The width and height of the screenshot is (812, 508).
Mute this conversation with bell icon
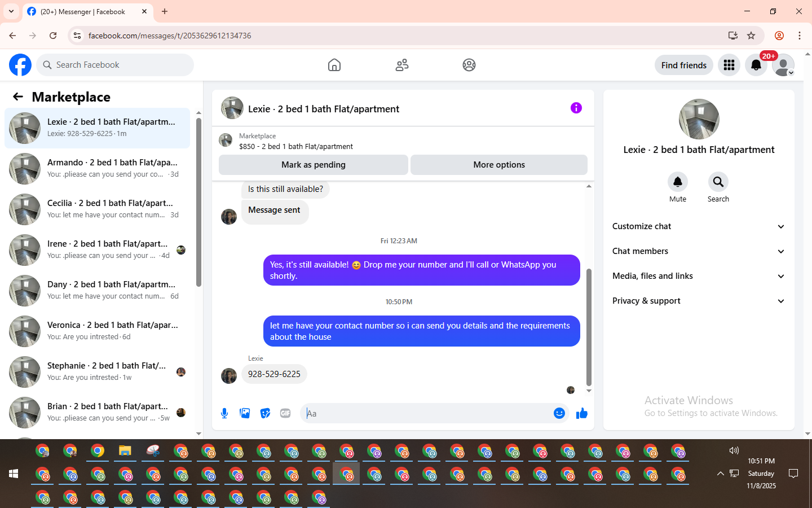coord(678,182)
